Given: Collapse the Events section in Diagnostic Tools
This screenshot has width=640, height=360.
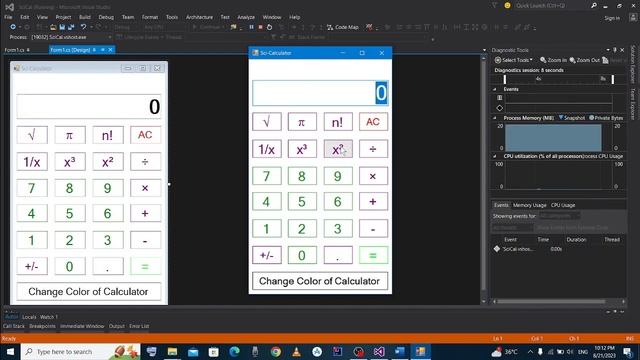Looking at the screenshot, I should click(x=495, y=89).
